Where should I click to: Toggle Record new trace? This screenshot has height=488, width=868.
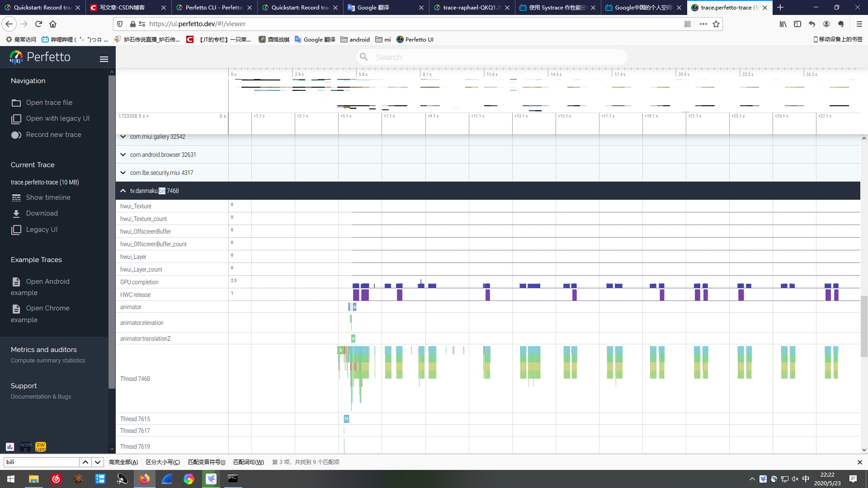point(16,135)
